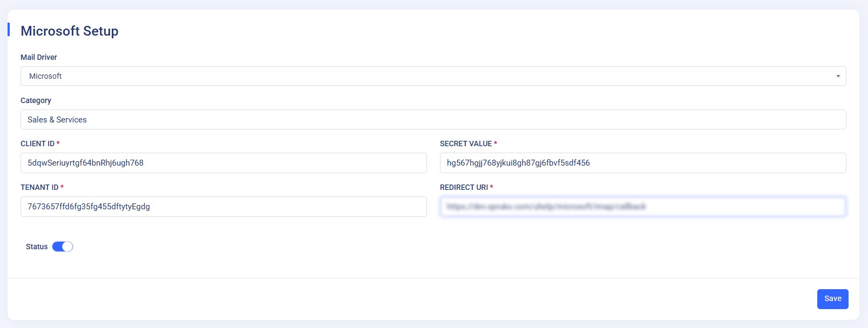Click the blue accent bar beside heading
Screen dimensions: 868x328
pos(9,30)
